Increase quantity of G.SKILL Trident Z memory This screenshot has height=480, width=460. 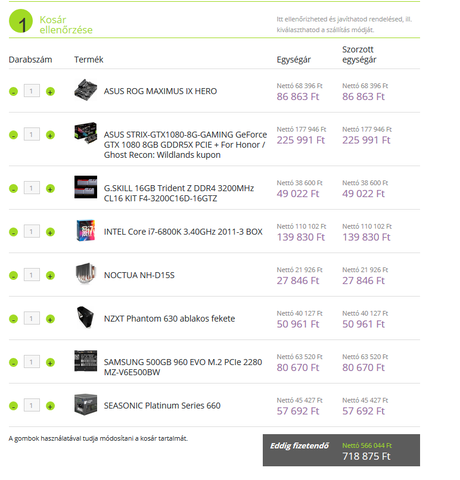tap(50, 189)
